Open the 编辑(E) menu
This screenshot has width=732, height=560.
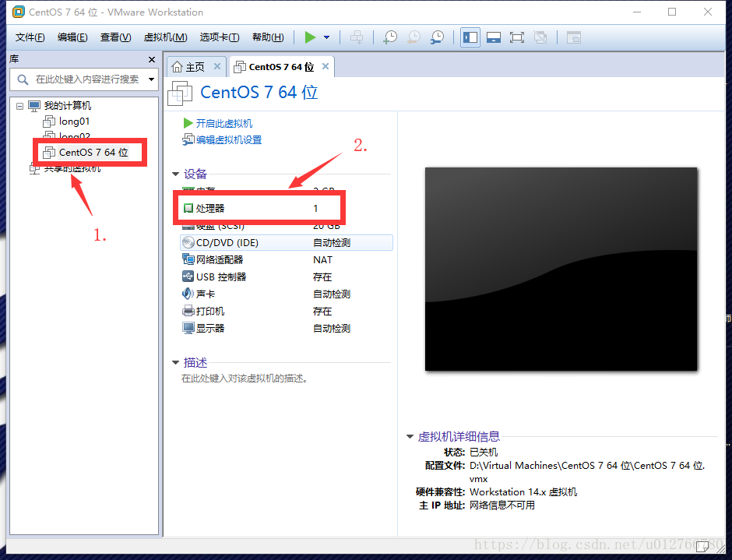point(72,37)
